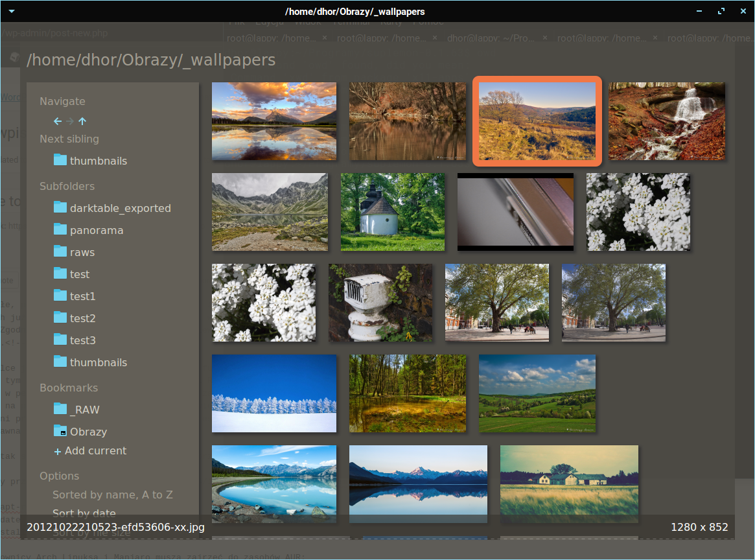Click the /home/dhor/Obrazy/_wallpapers path heading

point(151,60)
